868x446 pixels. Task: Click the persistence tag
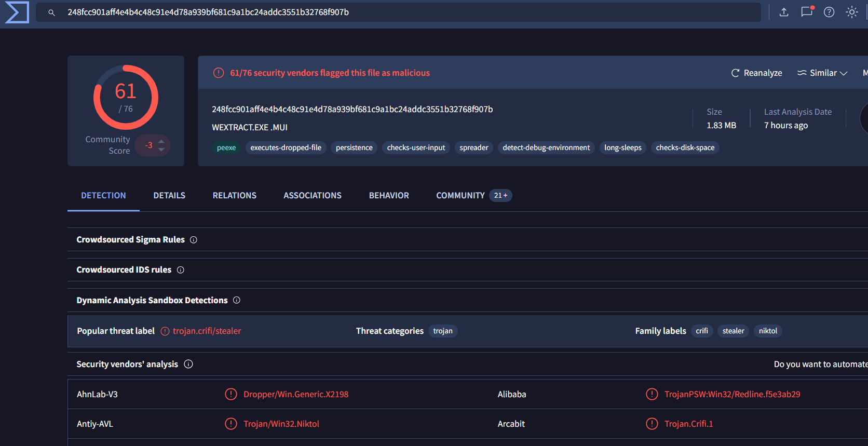click(x=354, y=148)
